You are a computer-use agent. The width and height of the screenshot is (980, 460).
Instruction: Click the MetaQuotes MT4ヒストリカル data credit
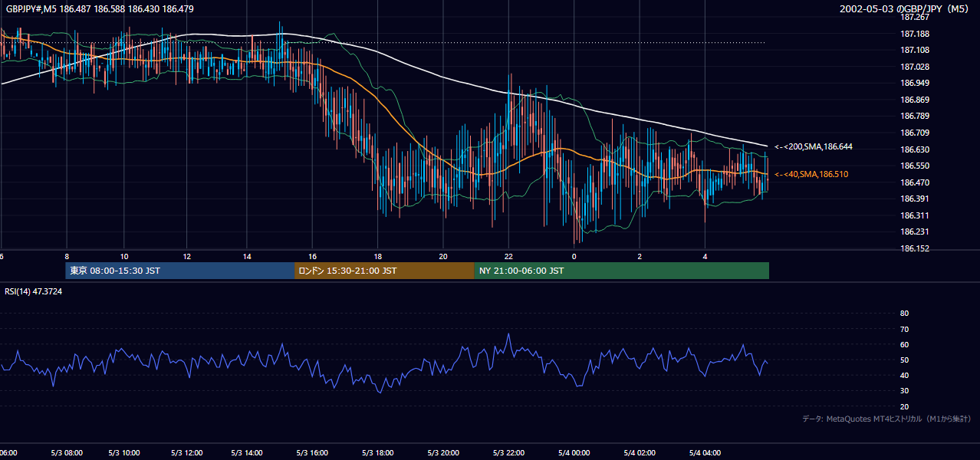(x=886, y=419)
